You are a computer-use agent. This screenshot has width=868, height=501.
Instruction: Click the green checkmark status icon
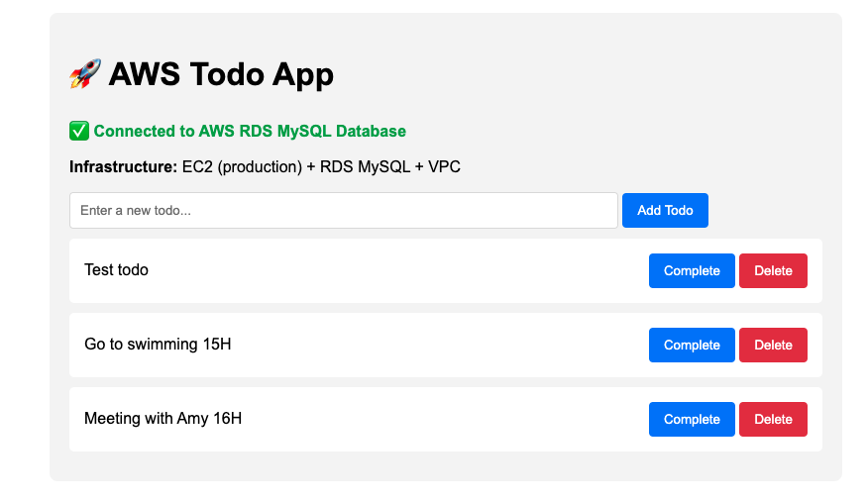(x=79, y=131)
